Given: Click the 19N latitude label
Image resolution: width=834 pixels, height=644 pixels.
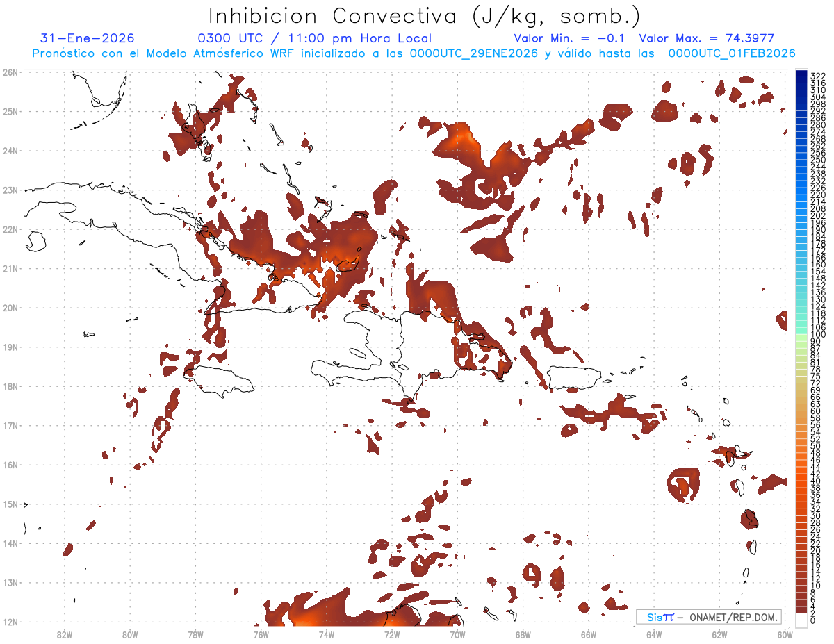Looking at the screenshot, I should [x=10, y=347].
